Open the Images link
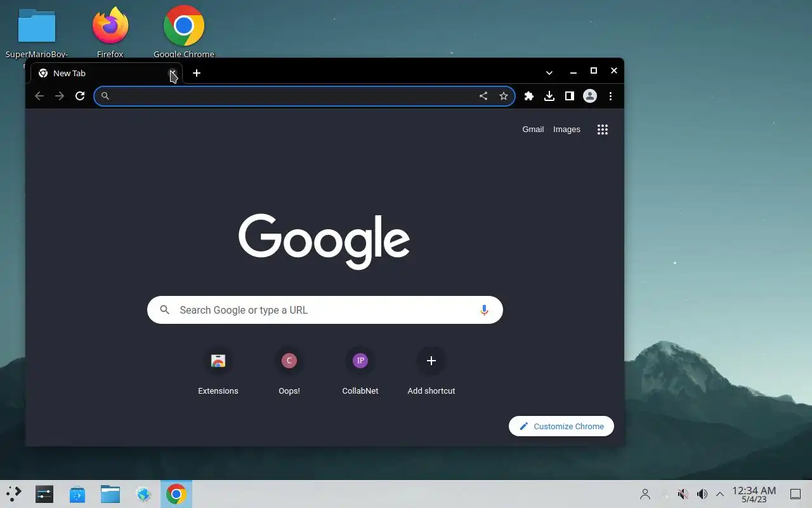 (x=566, y=130)
